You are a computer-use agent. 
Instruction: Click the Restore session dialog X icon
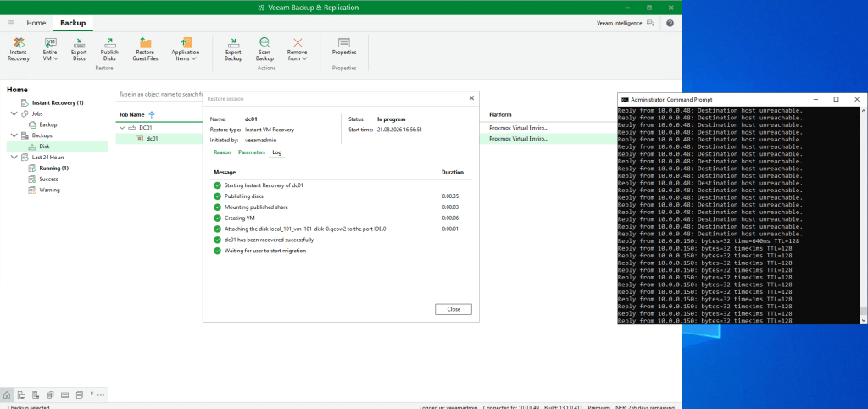click(x=471, y=98)
